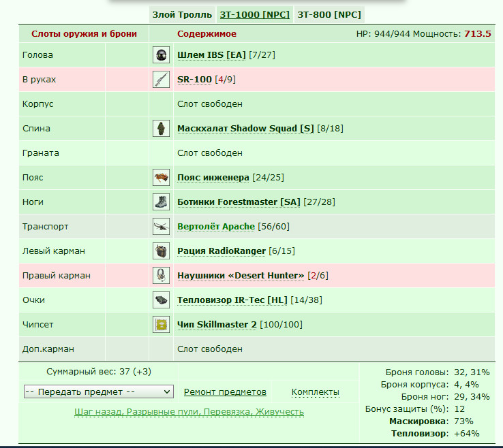
Task: Click the Голова slot label
Action: (x=37, y=54)
